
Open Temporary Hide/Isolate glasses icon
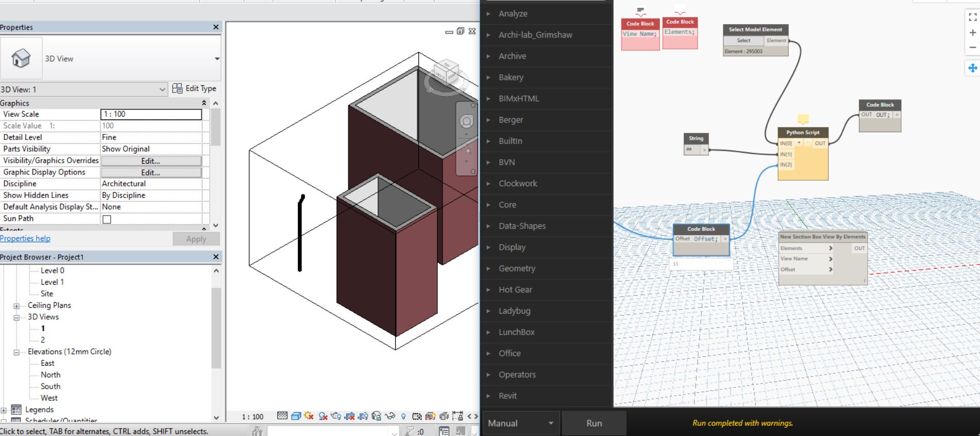(390, 416)
